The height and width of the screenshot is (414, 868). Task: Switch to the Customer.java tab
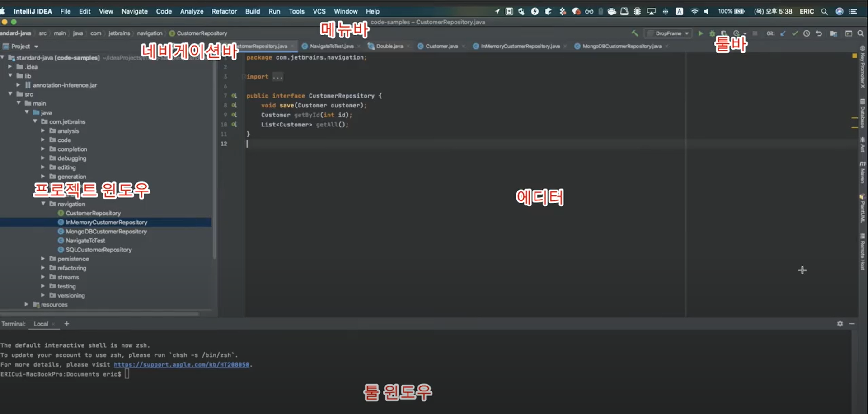[x=441, y=46]
